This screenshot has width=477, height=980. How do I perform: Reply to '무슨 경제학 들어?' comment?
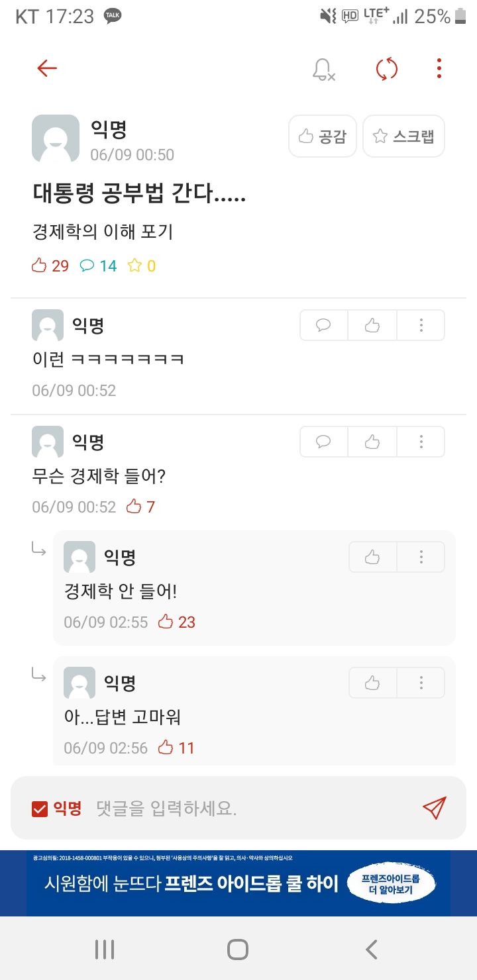pos(323,442)
